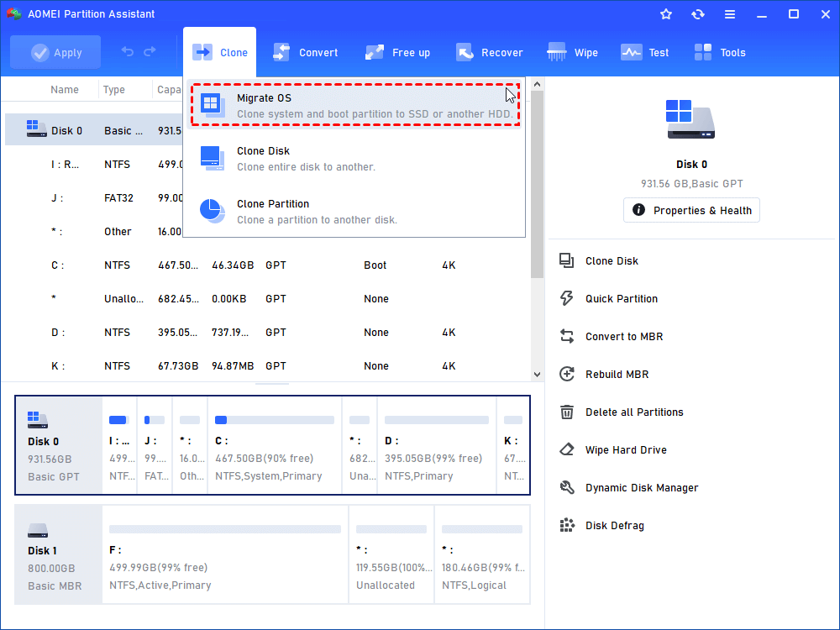Select 180.46GB NTFS Logical block on Disk 1
The height and width of the screenshot is (630, 840).
482,554
